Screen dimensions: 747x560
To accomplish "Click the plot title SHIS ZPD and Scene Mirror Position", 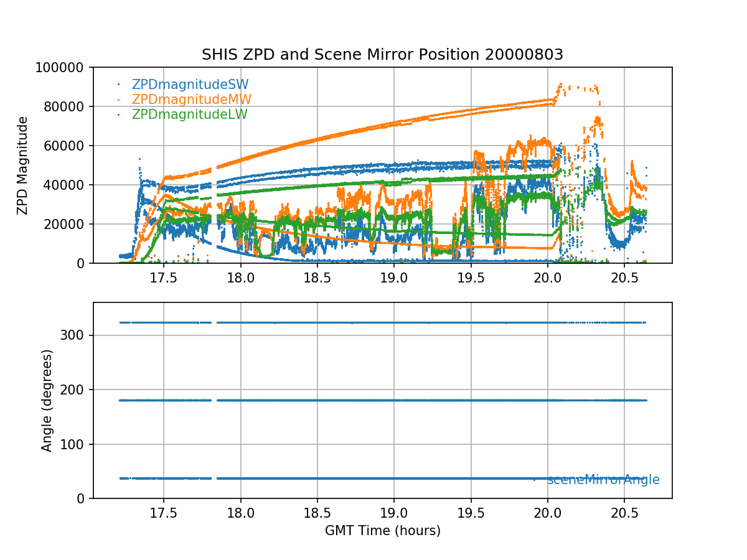I will 382,55.
